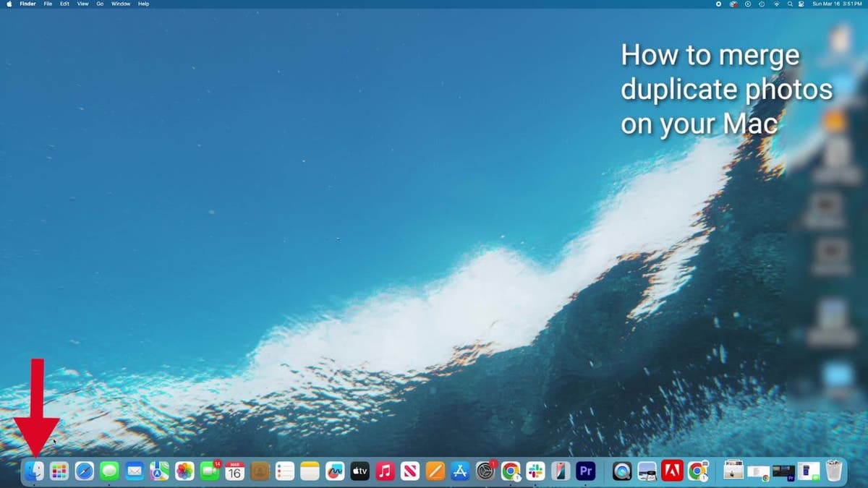
Task: Start a FaceTime call
Action: pos(210,471)
